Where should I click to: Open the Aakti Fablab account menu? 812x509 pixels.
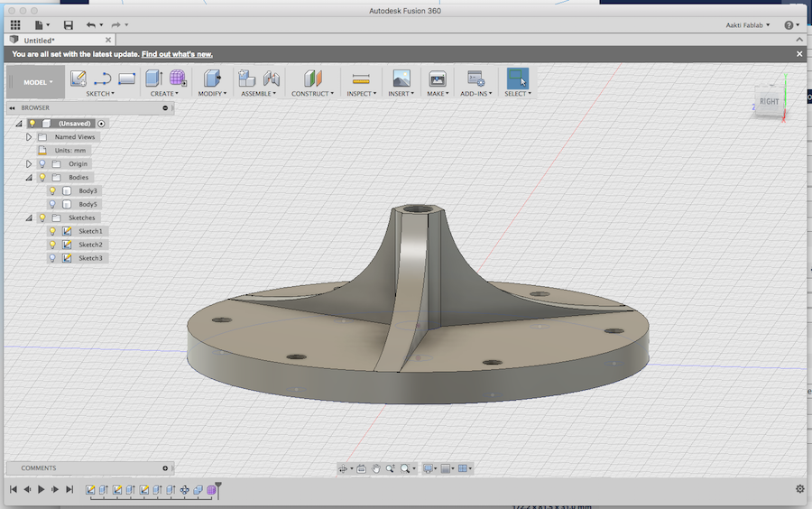pos(747,25)
